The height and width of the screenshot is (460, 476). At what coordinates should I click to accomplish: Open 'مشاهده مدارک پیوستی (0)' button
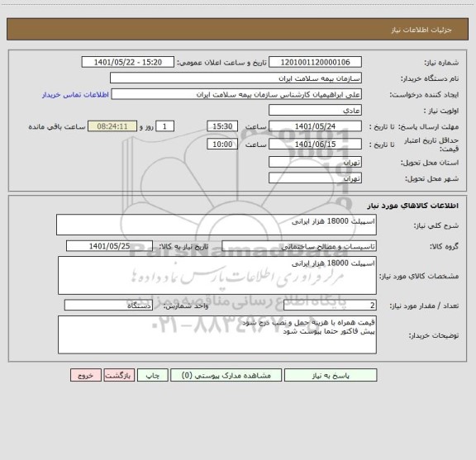[226, 375]
